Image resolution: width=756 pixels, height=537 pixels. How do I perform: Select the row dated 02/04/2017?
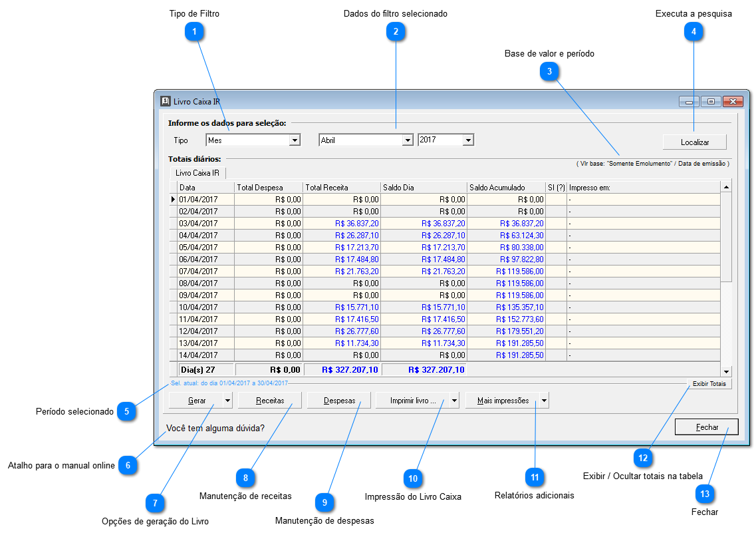(x=445, y=212)
